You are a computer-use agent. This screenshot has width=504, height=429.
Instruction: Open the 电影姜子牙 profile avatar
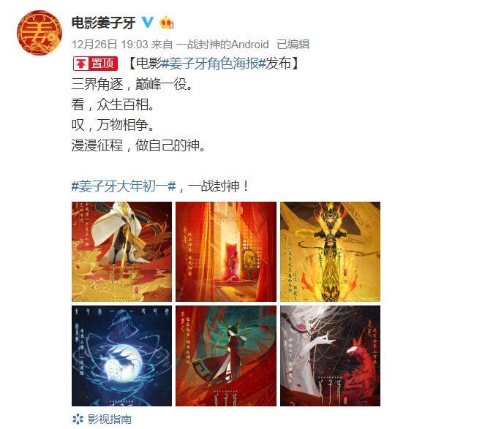[40, 33]
